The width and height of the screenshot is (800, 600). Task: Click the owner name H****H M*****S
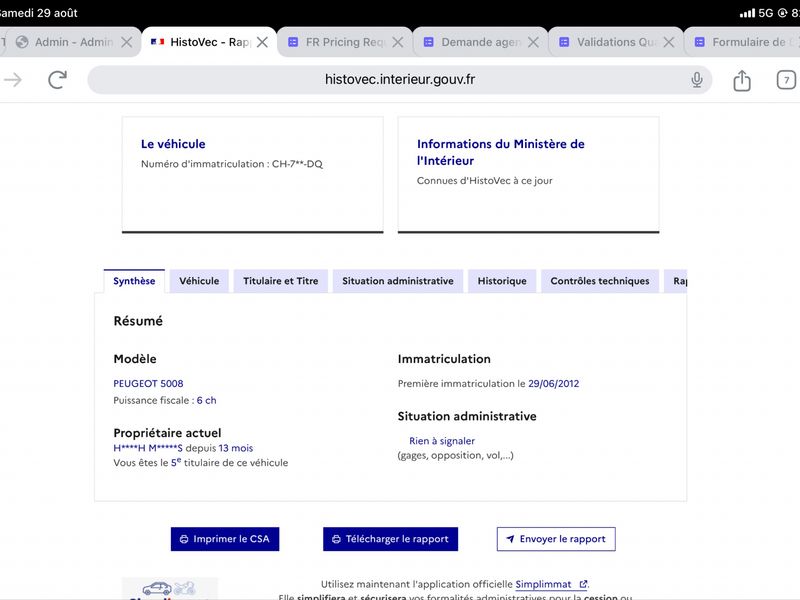tap(148, 448)
